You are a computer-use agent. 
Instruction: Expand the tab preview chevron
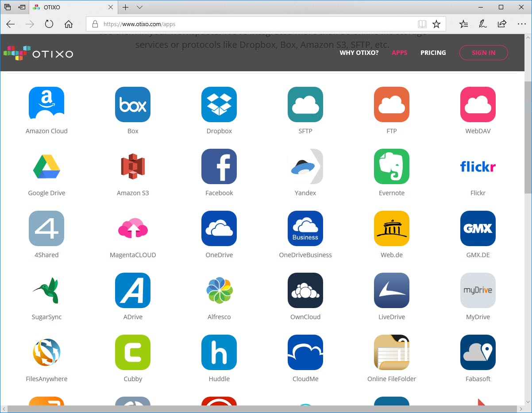coord(140,8)
